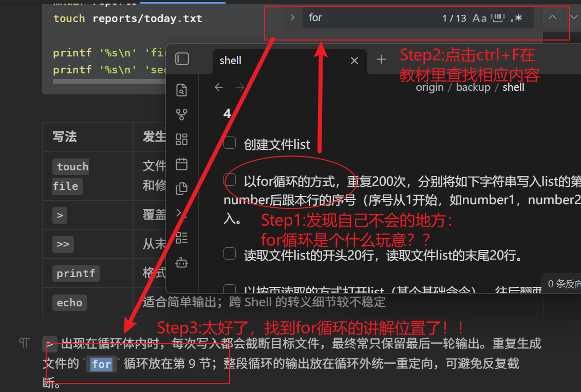Click the 'printf' code cell in table
581x392 pixels.
pos(76,273)
